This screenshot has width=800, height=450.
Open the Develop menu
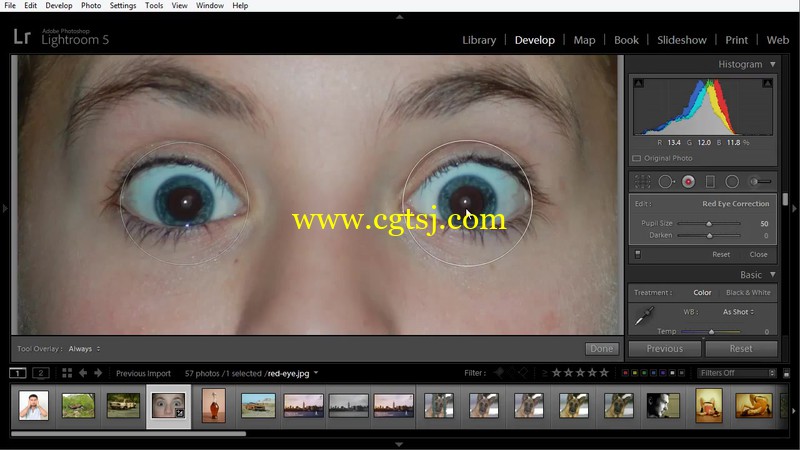59,6
